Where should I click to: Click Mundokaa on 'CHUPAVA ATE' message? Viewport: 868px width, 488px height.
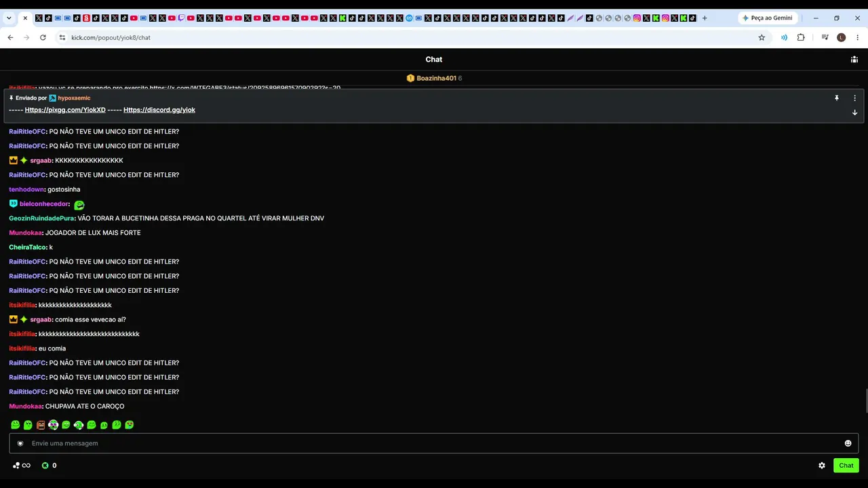pos(25,406)
